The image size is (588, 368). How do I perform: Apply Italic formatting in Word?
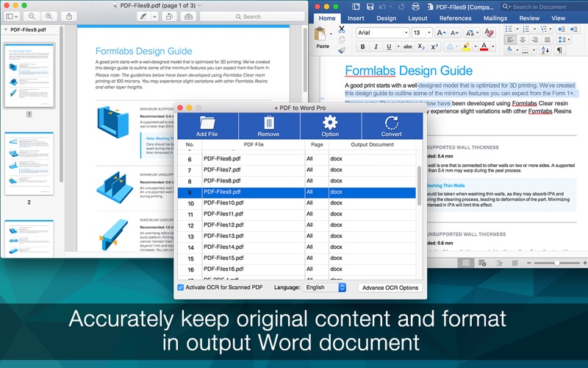376,46
